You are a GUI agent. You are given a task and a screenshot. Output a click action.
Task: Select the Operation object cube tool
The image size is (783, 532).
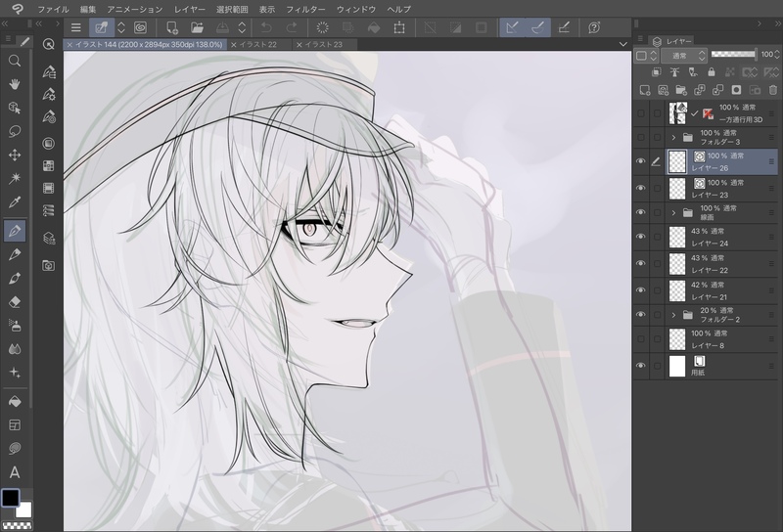click(15, 108)
